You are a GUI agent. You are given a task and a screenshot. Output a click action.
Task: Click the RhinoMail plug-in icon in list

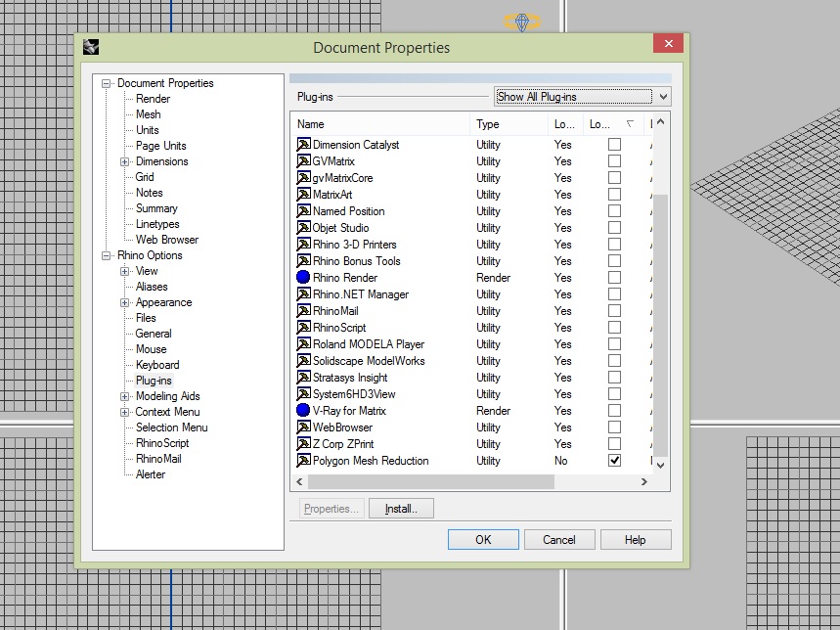[x=304, y=311]
